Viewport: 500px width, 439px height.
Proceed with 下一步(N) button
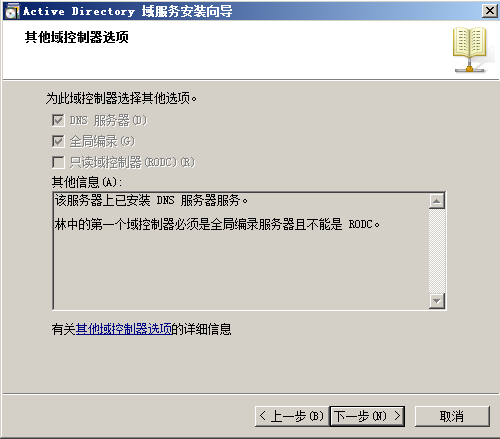coord(367,416)
